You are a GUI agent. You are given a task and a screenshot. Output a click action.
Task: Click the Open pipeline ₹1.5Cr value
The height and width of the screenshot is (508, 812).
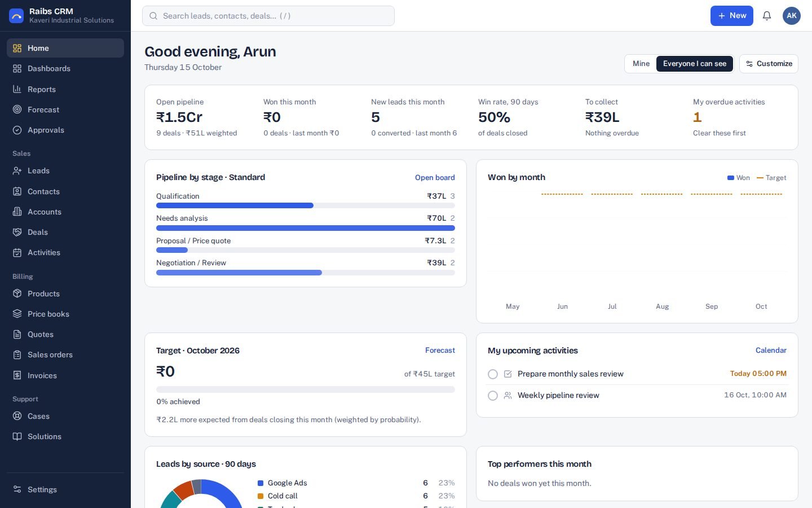(x=179, y=117)
